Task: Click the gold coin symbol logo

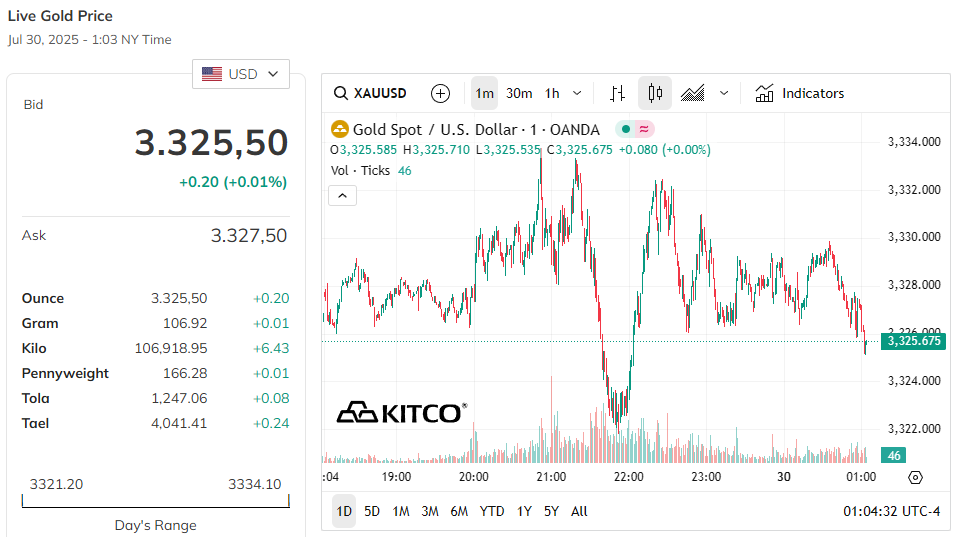Action: (340, 129)
